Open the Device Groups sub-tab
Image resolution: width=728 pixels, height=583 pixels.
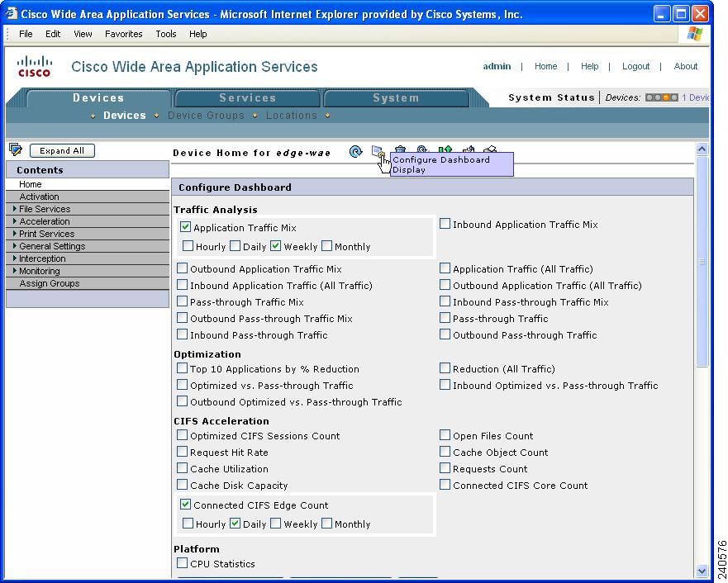click(206, 115)
